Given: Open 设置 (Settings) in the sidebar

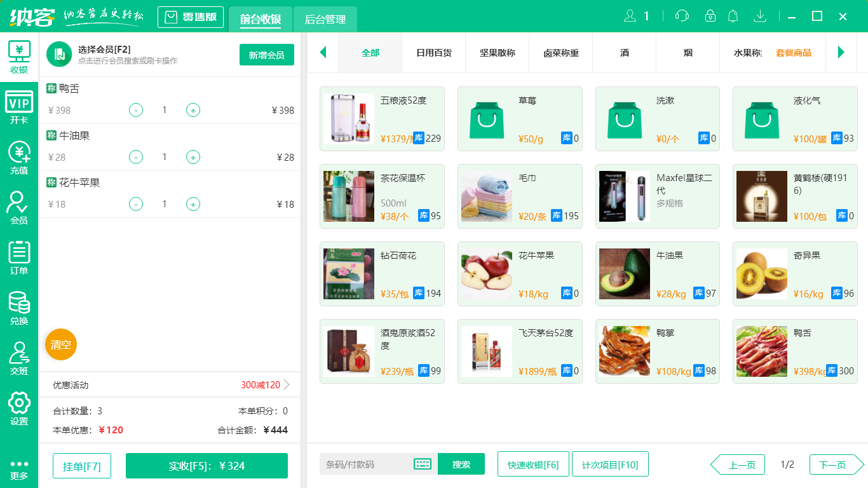Looking at the screenshot, I should [x=19, y=407].
